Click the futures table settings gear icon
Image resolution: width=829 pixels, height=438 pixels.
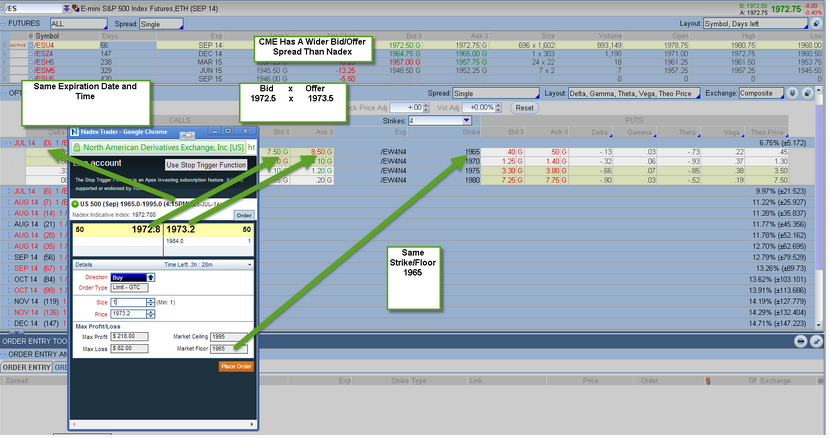pos(31,36)
